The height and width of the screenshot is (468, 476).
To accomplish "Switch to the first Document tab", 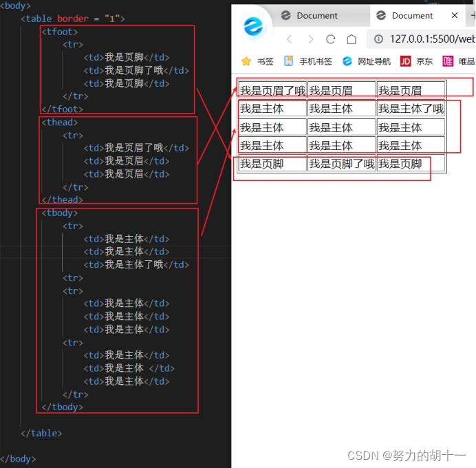I will pos(317,16).
